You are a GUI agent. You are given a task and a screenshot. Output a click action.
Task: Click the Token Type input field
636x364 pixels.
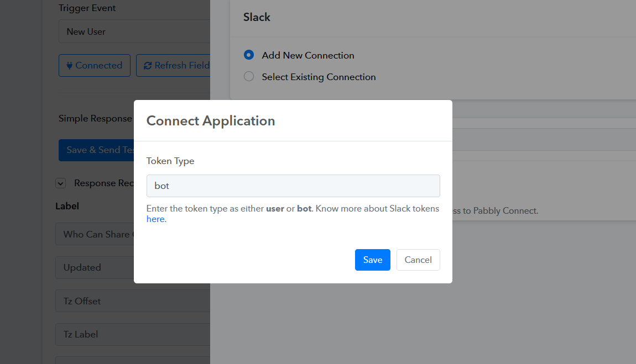[x=293, y=186]
